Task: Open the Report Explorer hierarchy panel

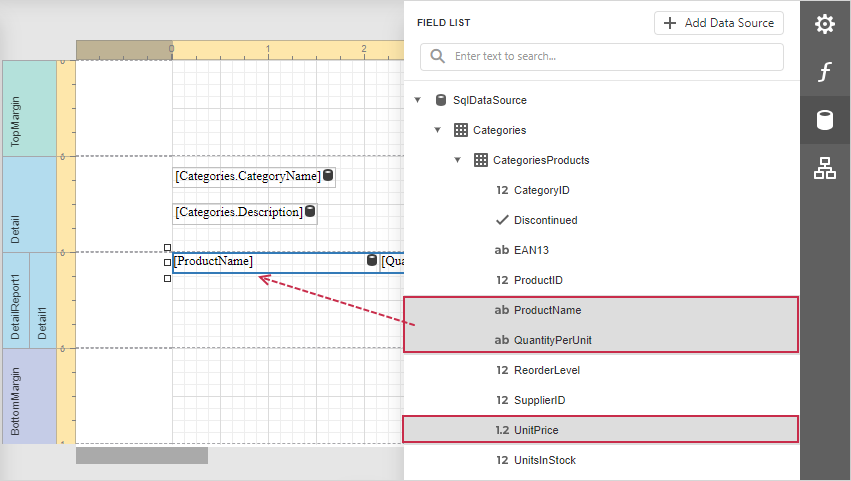Action: (824, 169)
